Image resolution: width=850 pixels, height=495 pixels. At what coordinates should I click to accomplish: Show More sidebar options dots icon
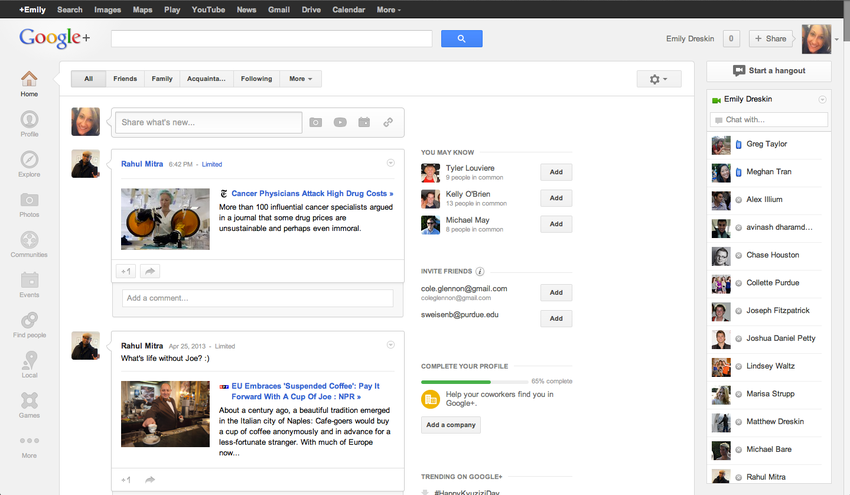pos(29,441)
